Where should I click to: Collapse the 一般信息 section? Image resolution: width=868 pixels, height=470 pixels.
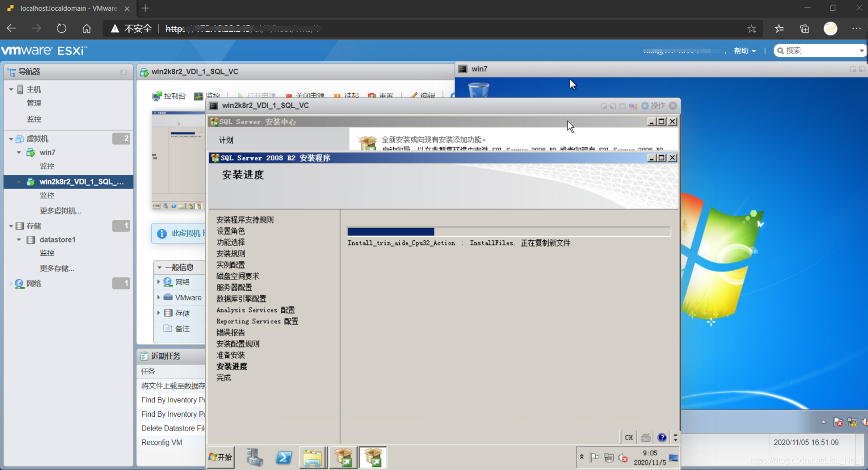(x=159, y=268)
